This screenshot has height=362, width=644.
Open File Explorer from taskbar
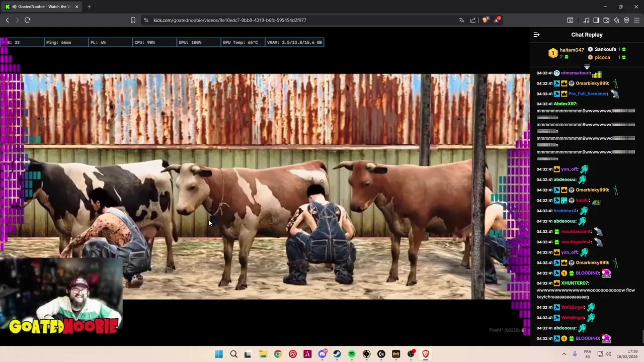click(x=263, y=354)
